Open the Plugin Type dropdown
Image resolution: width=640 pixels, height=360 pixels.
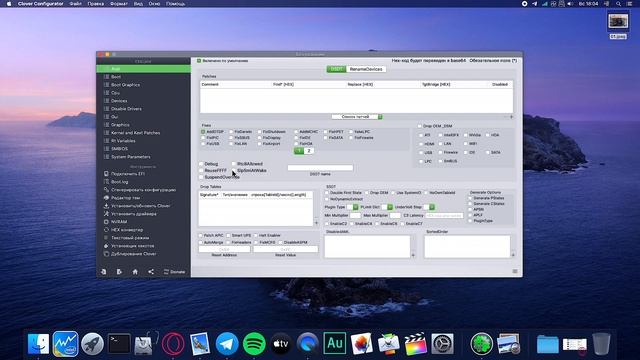(x=353, y=207)
